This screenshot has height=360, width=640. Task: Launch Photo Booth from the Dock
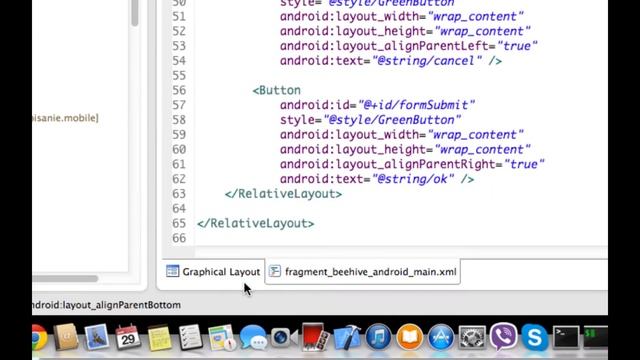pos(315,337)
